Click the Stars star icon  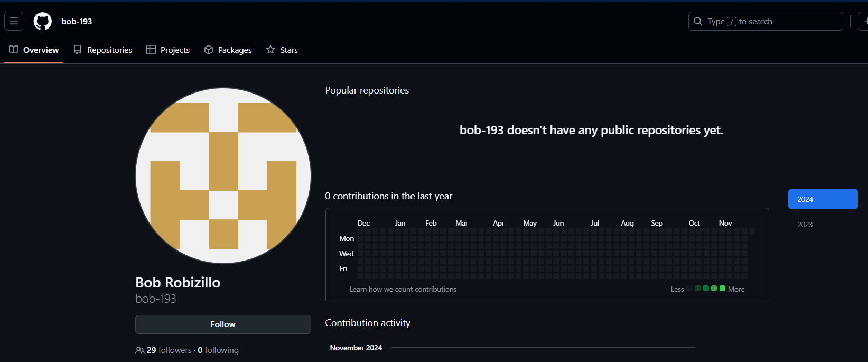click(270, 50)
